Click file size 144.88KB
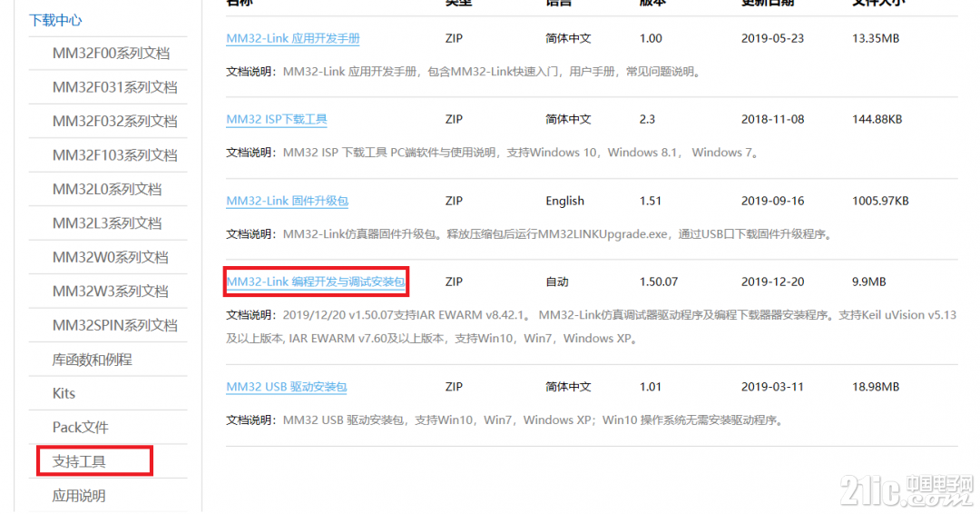The width and height of the screenshot is (980, 514). click(x=877, y=119)
